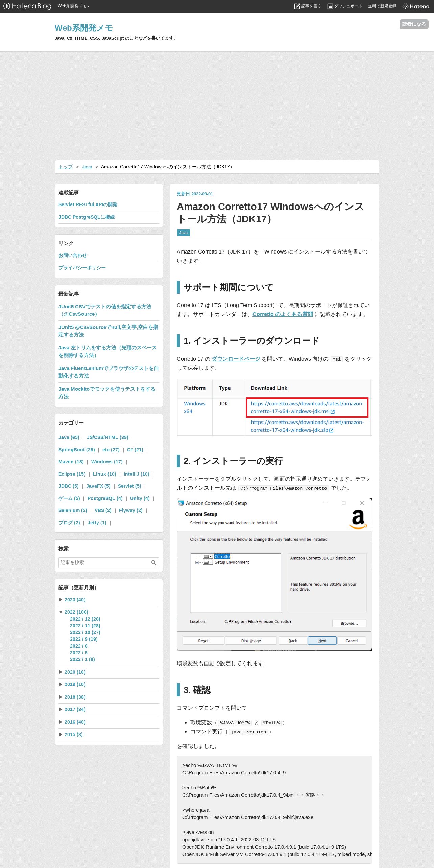Select the Maven (18) category
434x868 pixels.
(x=71, y=462)
